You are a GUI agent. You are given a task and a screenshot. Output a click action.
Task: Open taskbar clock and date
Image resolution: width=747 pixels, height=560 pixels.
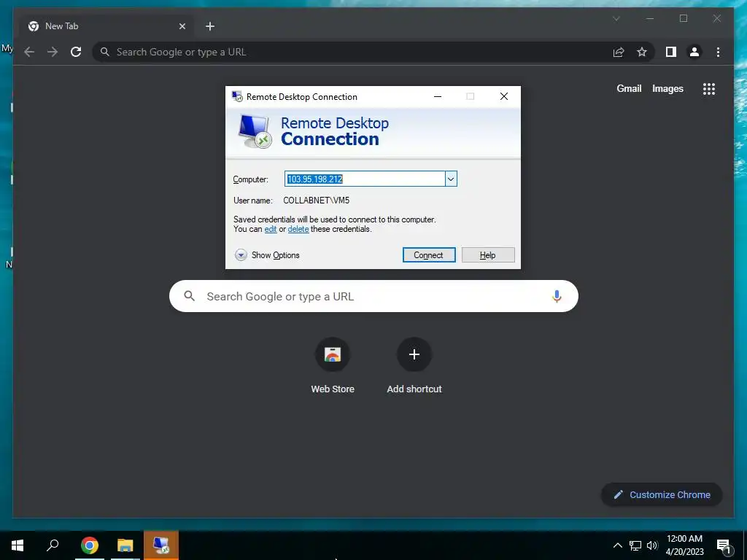pyautogui.click(x=684, y=545)
